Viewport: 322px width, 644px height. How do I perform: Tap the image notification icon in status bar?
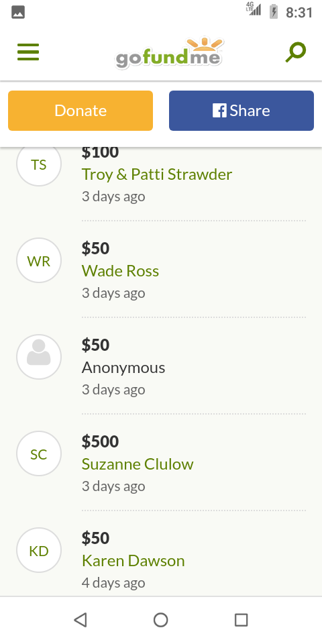(x=18, y=12)
